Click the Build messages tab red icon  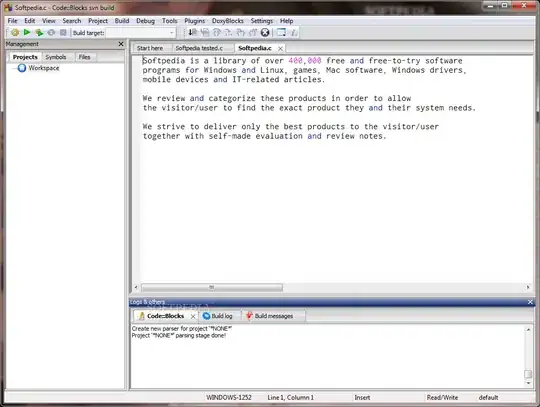(249, 316)
